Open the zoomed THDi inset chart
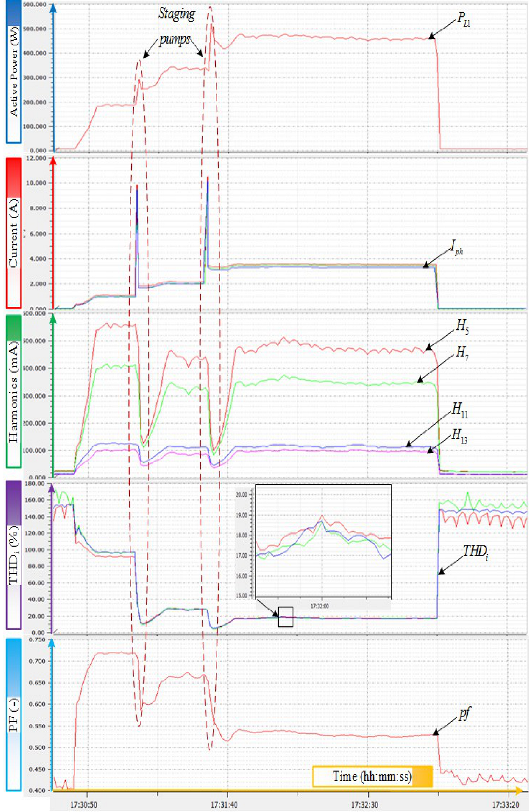 (323, 541)
